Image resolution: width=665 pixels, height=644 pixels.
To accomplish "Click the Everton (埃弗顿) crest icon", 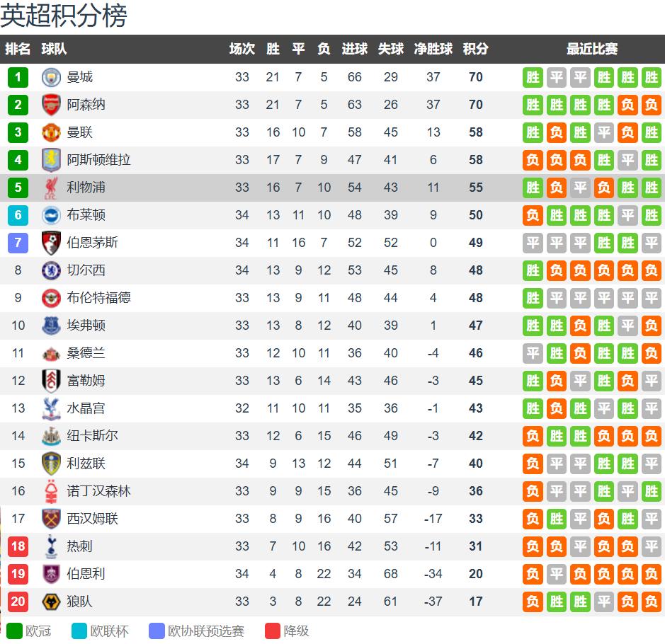I will point(51,326).
